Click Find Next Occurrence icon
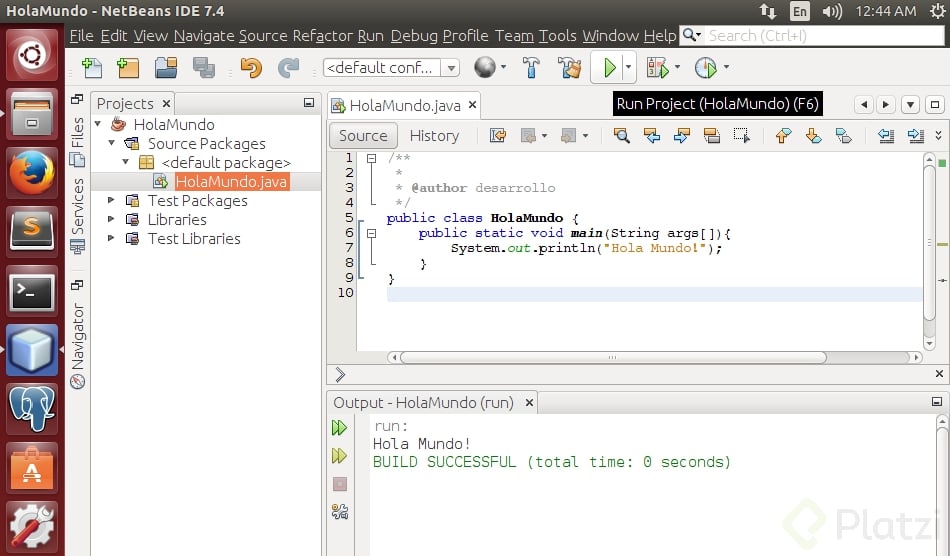The image size is (950, 556). [x=682, y=136]
